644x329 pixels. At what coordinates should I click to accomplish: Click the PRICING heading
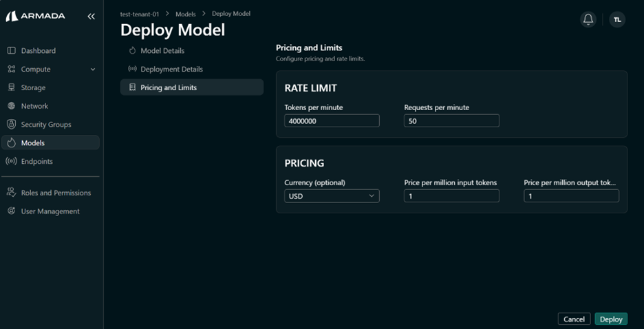[x=304, y=163]
